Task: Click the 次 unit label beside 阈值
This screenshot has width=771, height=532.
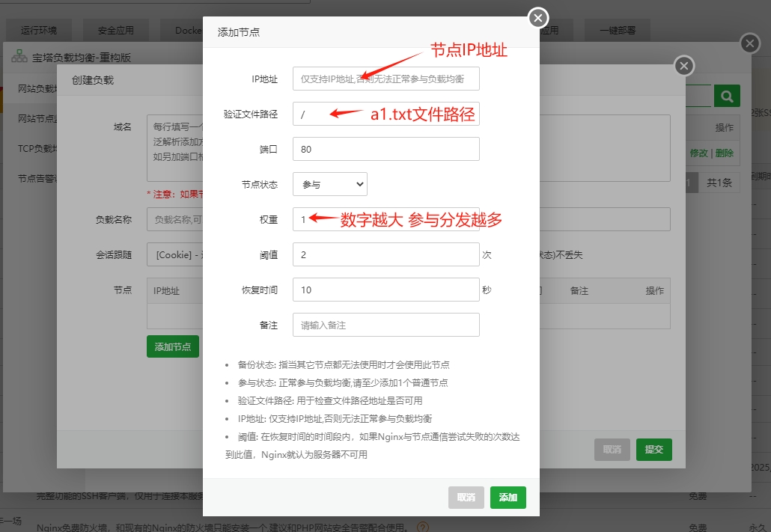Action: pos(487,254)
